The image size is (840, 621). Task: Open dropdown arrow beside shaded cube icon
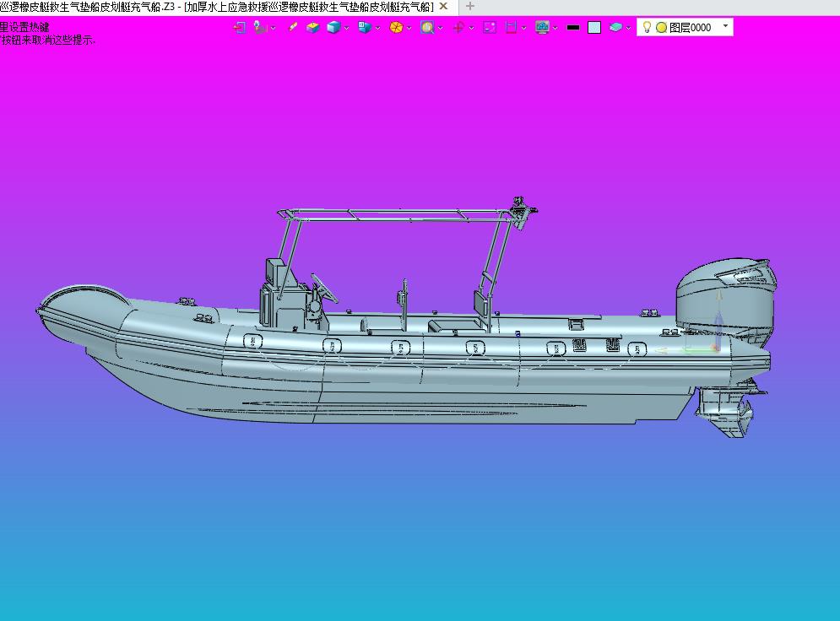point(347,28)
